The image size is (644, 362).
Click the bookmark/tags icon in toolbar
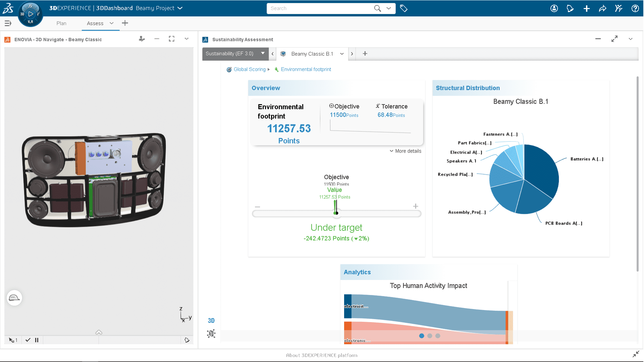point(404,8)
